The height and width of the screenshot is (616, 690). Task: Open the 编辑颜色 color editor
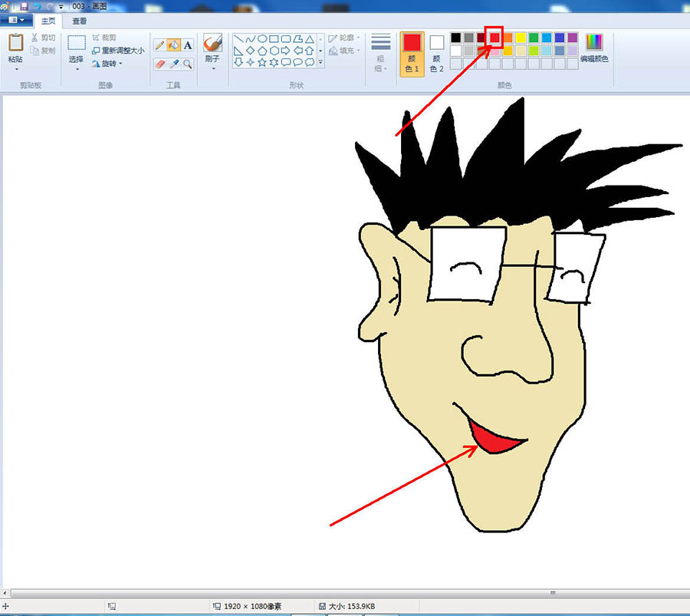click(594, 48)
